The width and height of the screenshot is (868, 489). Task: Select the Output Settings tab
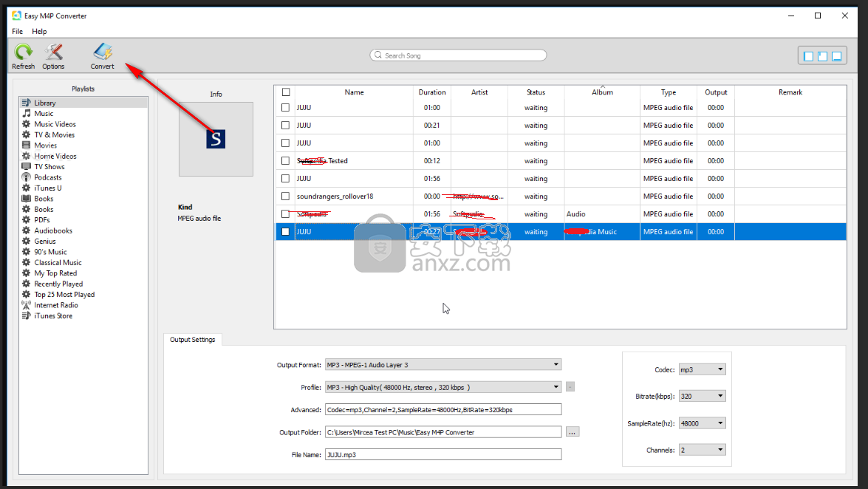pos(193,340)
